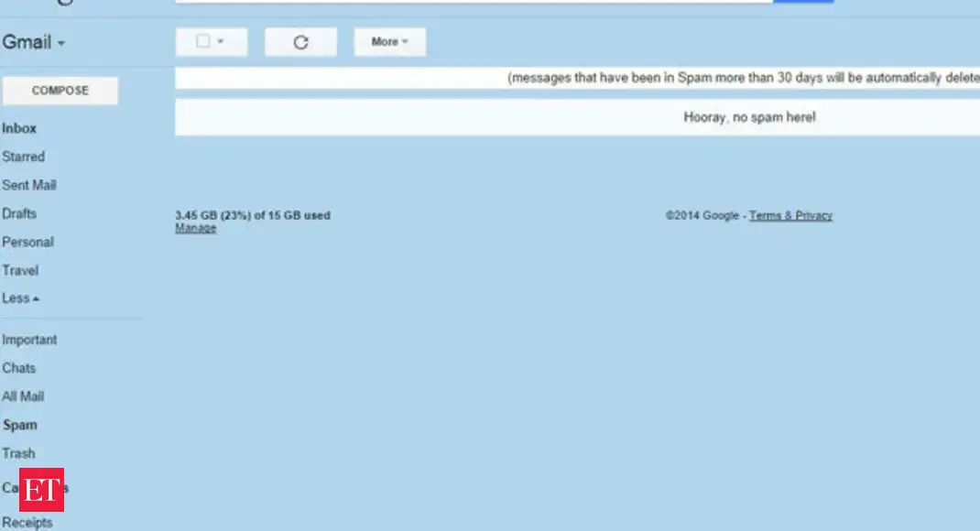Click the COMPOSE button

60,90
